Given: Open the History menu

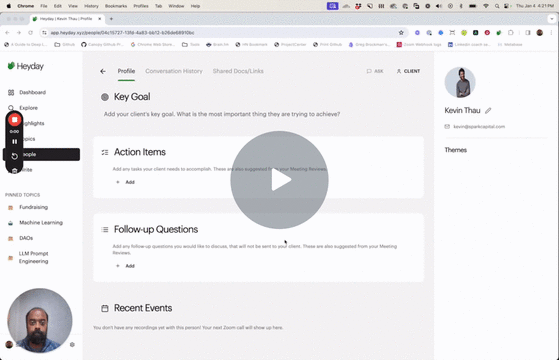Looking at the screenshot, I should point(91,6).
